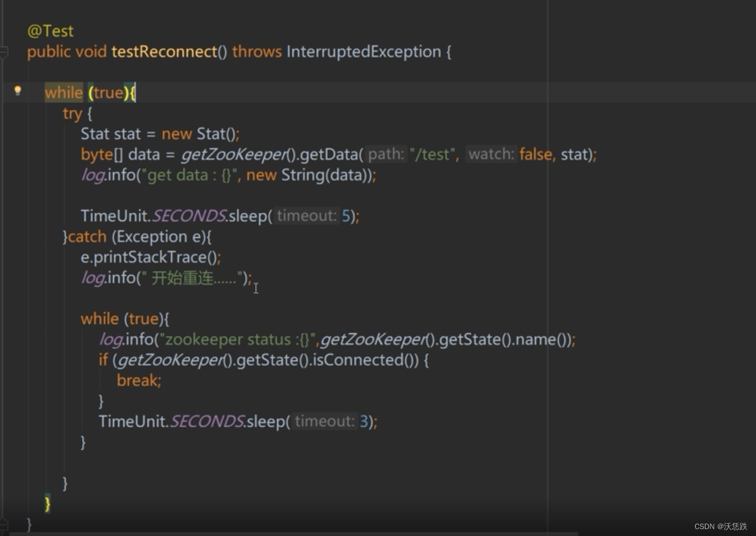Viewport: 756px width, 536px height.
Task: Click the 'void' return type
Action: 91,52
